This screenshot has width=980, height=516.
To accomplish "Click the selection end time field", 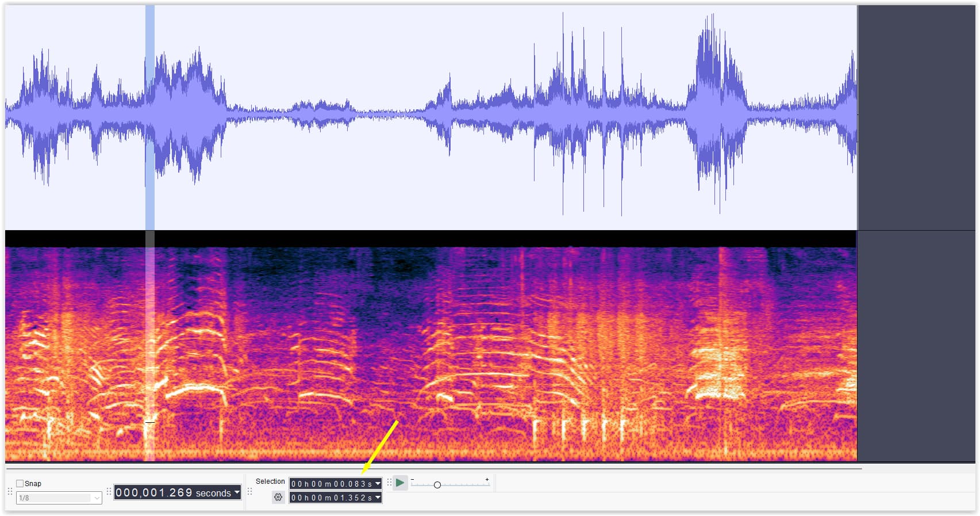I will point(331,498).
